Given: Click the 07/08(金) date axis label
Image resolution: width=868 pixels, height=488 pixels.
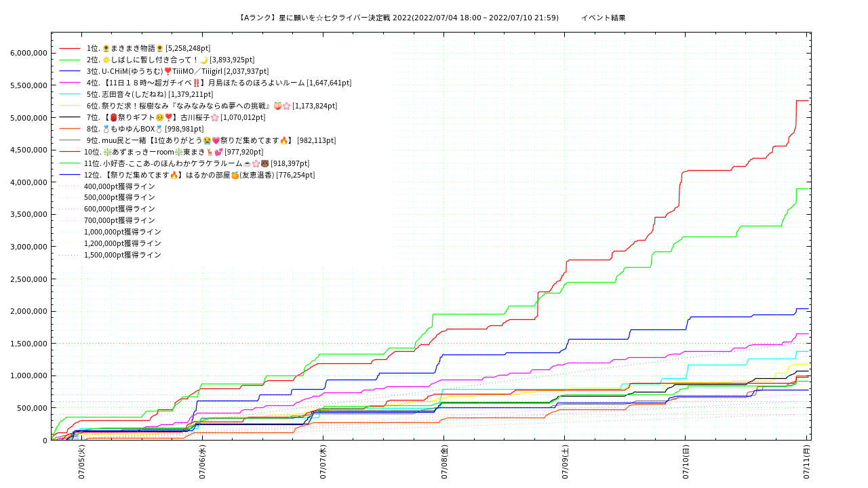Looking at the screenshot, I should tap(444, 462).
